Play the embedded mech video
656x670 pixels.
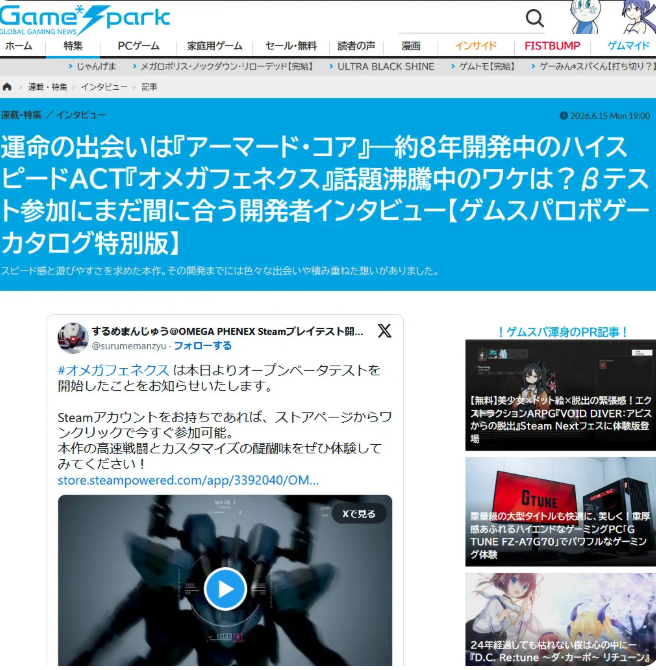coord(225,589)
